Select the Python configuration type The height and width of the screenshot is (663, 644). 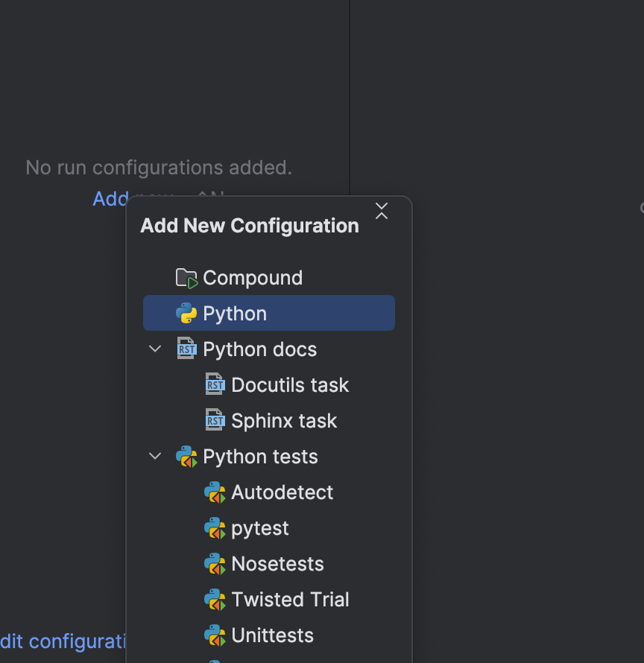coord(269,314)
